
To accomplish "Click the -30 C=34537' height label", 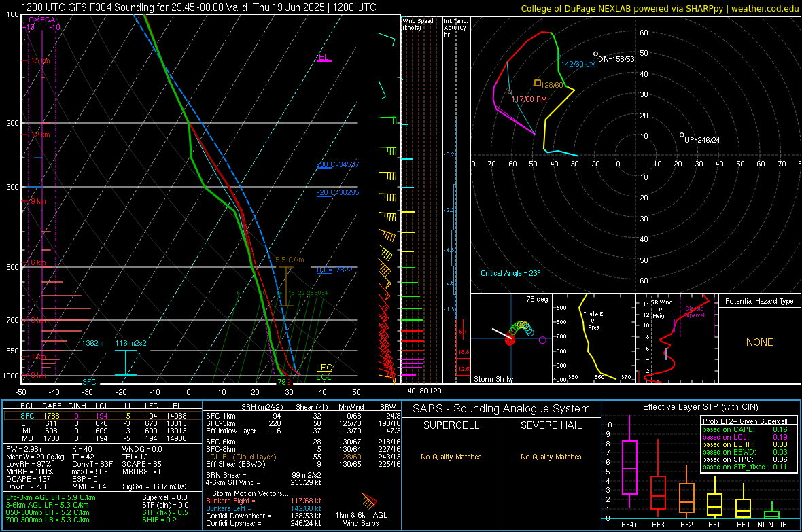I will (x=338, y=164).
